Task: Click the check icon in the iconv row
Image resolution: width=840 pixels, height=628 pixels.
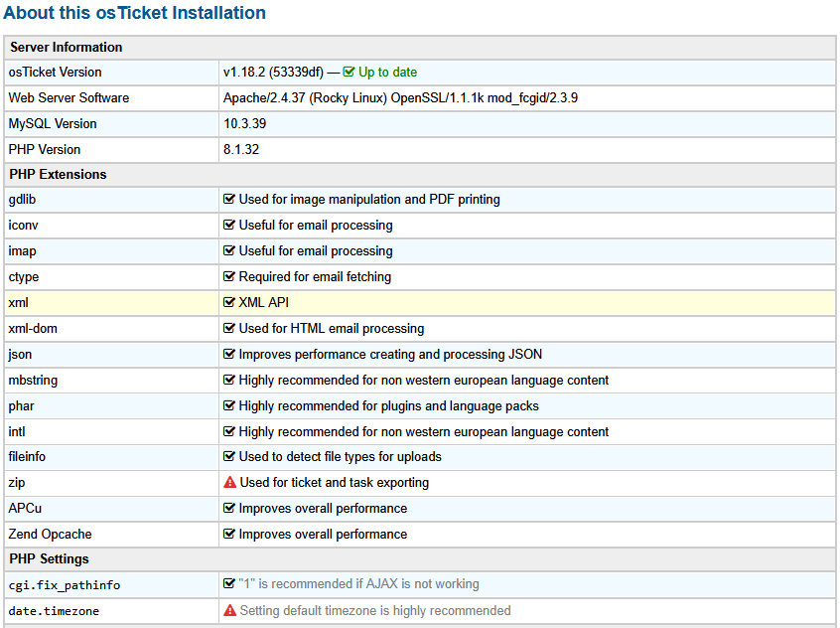Action: pyautogui.click(x=229, y=225)
